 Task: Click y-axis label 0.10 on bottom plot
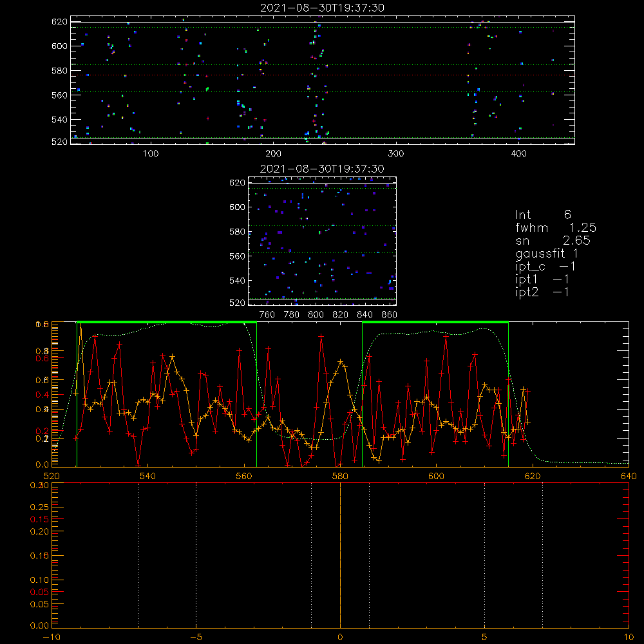click(39, 580)
